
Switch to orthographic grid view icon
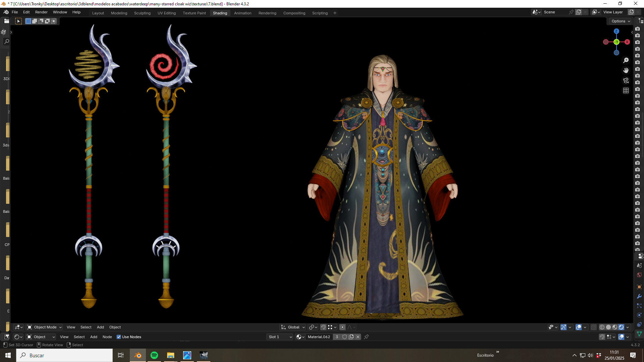[626, 90]
